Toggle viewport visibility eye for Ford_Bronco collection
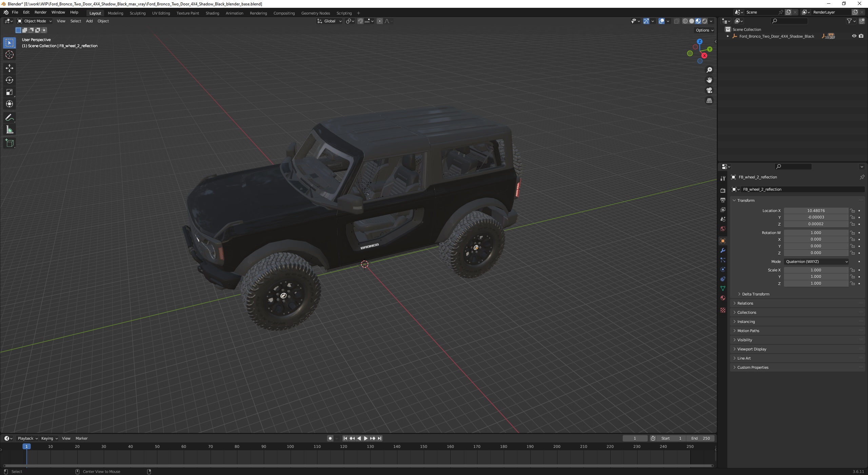Screen dimensions: 868x475 pyautogui.click(x=854, y=36)
